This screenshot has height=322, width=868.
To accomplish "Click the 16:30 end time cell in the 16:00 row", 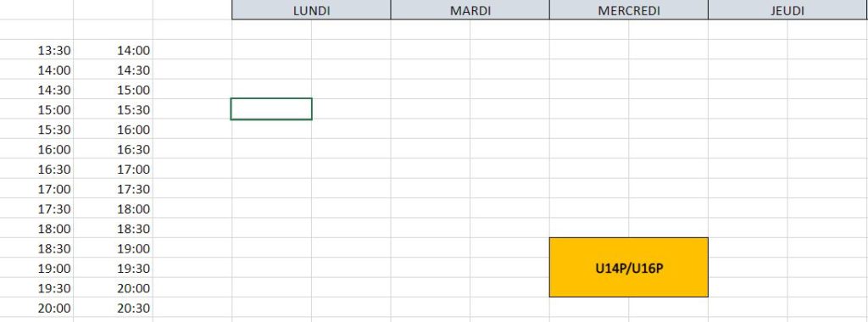I will coord(113,149).
